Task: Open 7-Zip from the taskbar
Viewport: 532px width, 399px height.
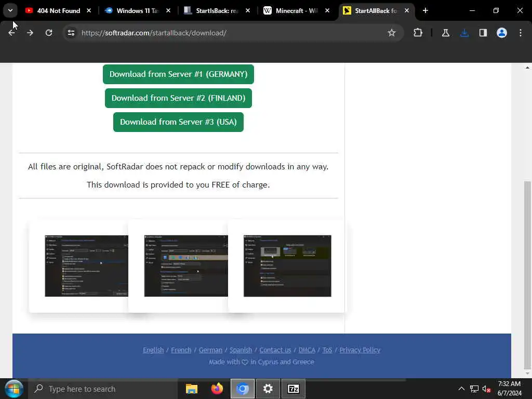Action: [x=294, y=389]
